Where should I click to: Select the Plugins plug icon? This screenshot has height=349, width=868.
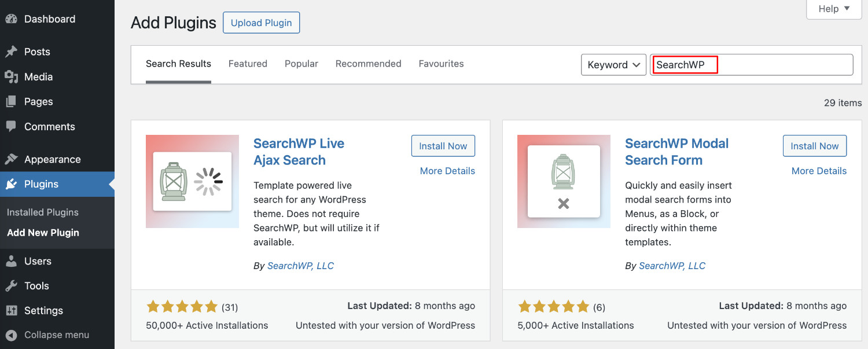(13, 184)
